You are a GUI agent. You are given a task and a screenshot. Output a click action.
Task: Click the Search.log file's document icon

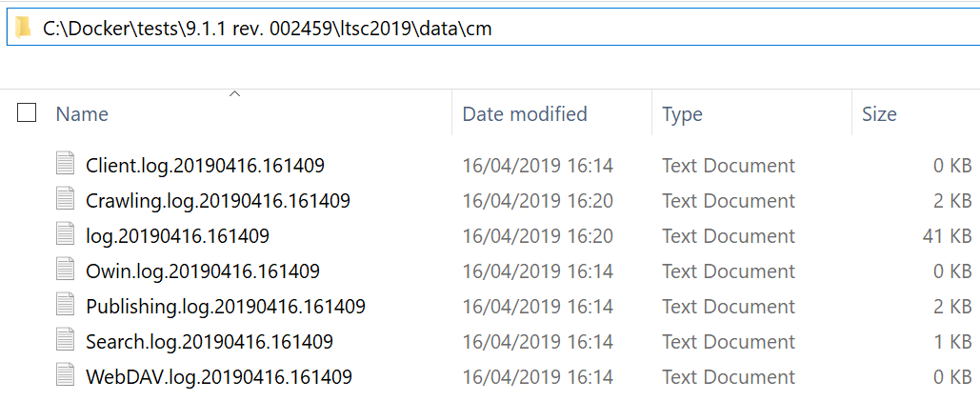pyautogui.click(x=66, y=341)
